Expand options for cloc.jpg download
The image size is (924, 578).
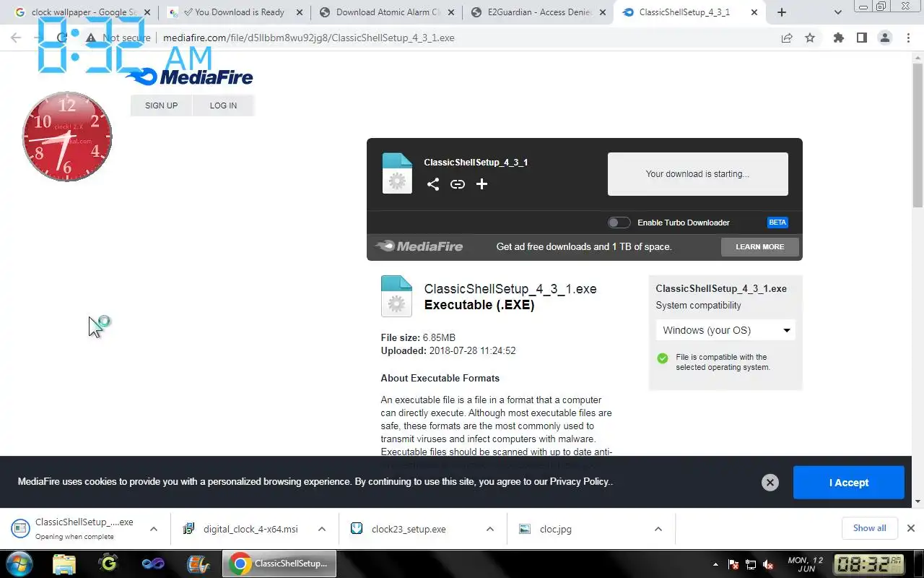(x=658, y=529)
